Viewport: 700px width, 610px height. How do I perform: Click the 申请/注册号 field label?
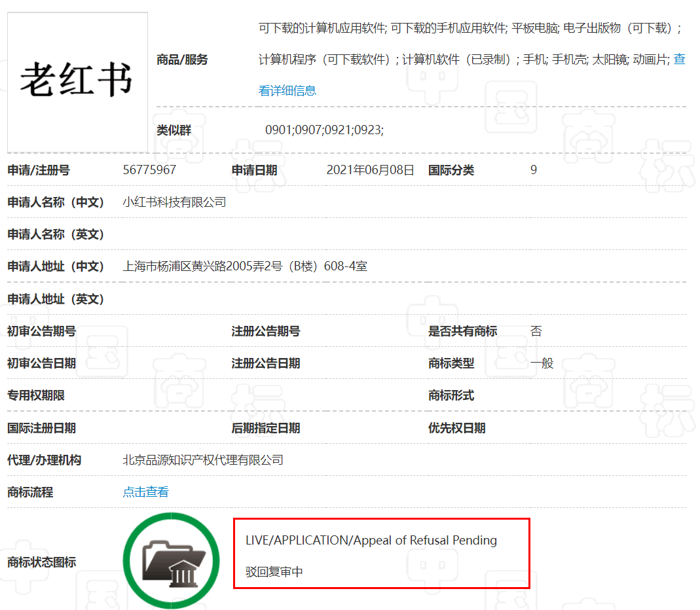click(x=38, y=170)
